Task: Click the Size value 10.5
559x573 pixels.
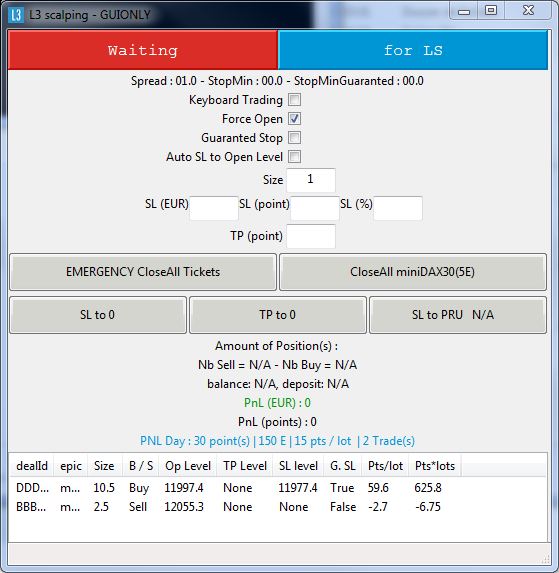Action: [104, 487]
